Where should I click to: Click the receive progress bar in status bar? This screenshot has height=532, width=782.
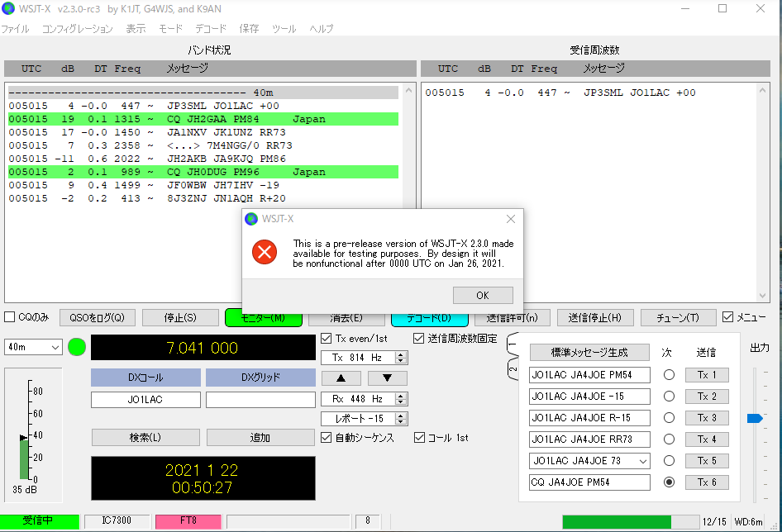(x=631, y=521)
